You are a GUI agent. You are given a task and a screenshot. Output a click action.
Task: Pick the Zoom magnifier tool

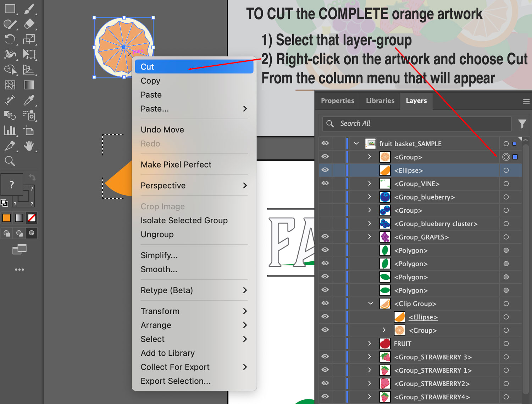[x=10, y=161]
